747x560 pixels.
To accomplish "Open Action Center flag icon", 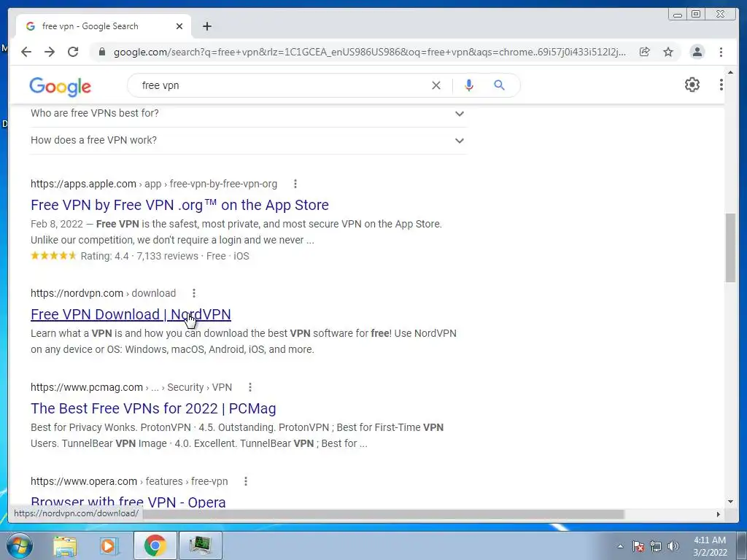I will coord(638,547).
